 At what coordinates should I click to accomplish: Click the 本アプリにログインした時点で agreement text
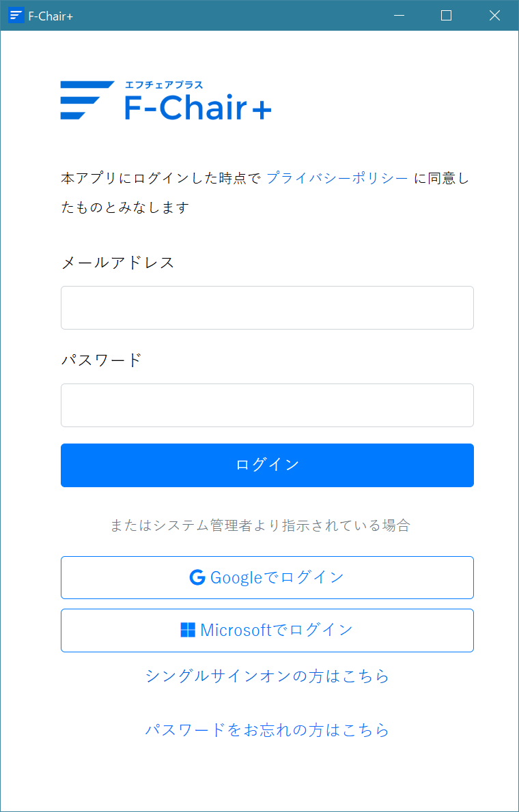(160, 179)
